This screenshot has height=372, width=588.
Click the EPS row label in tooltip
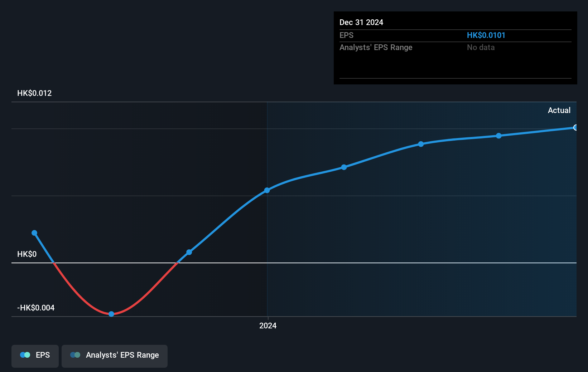coord(346,35)
